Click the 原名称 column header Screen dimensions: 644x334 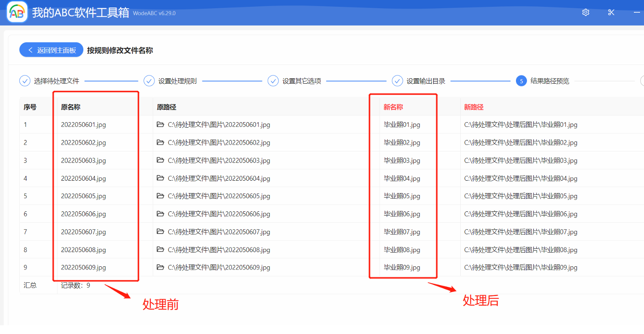(70, 107)
